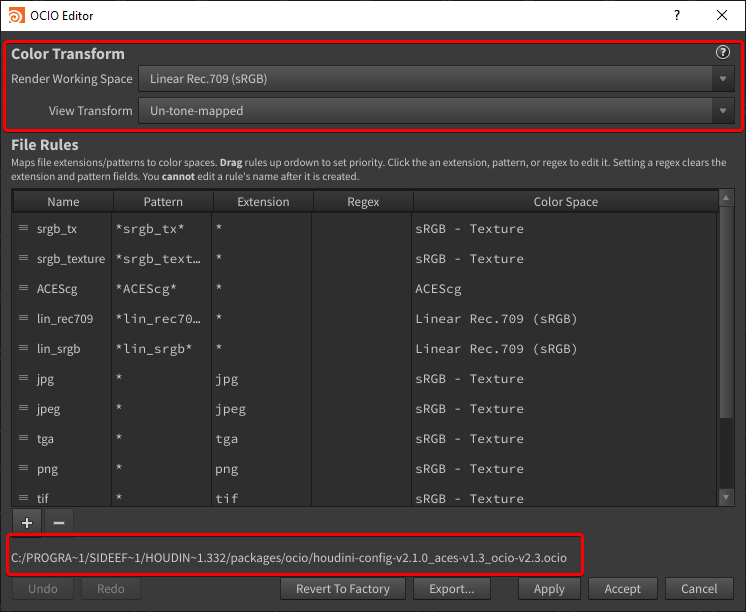The image size is (746, 612).
Task: Click the drag handle beside png rule
Action: pyautogui.click(x=23, y=468)
